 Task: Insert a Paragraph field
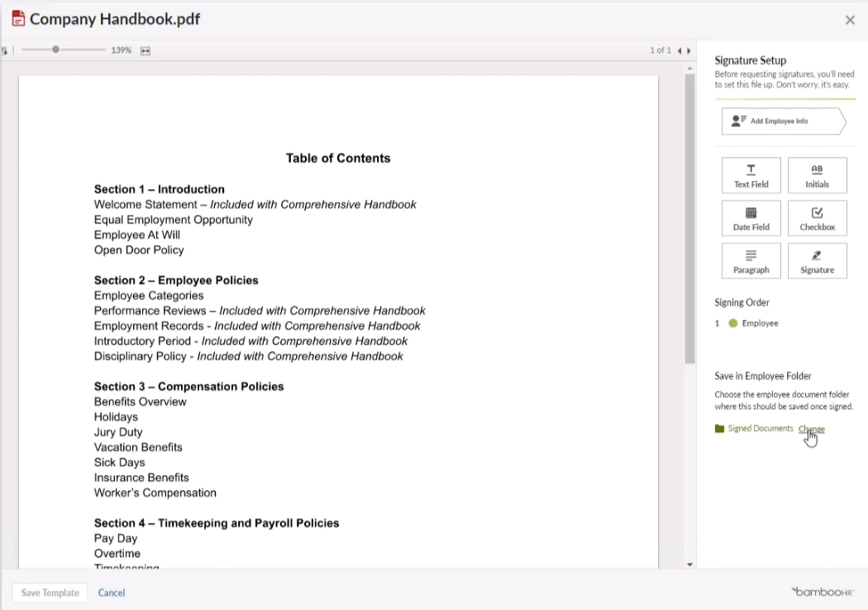click(x=751, y=260)
